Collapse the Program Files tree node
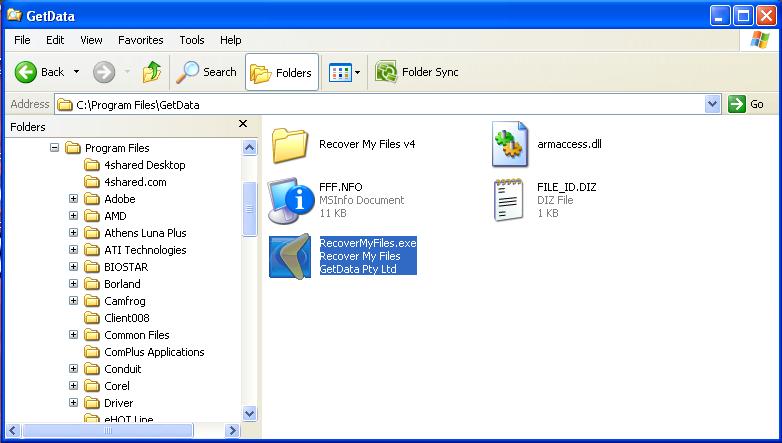This screenshot has width=782, height=443. 54,148
